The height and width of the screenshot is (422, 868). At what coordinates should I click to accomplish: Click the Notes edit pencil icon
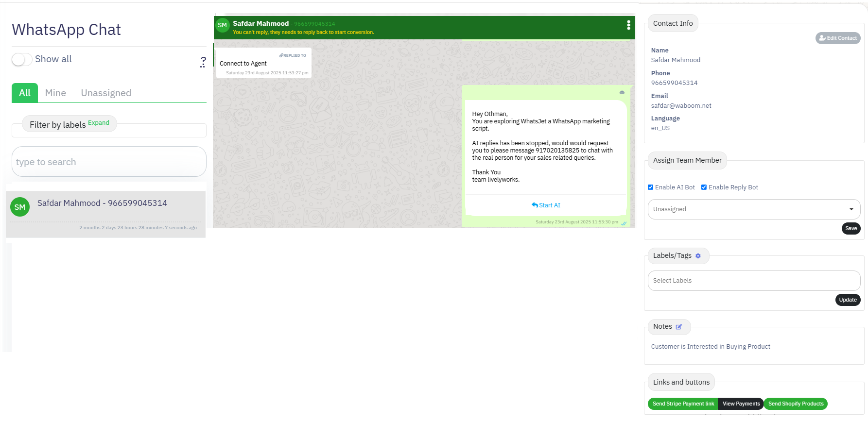coord(679,327)
